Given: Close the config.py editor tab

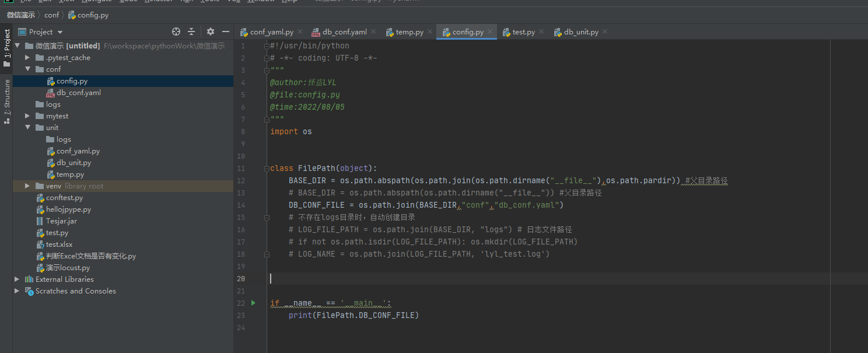Looking at the screenshot, I should (490, 32).
